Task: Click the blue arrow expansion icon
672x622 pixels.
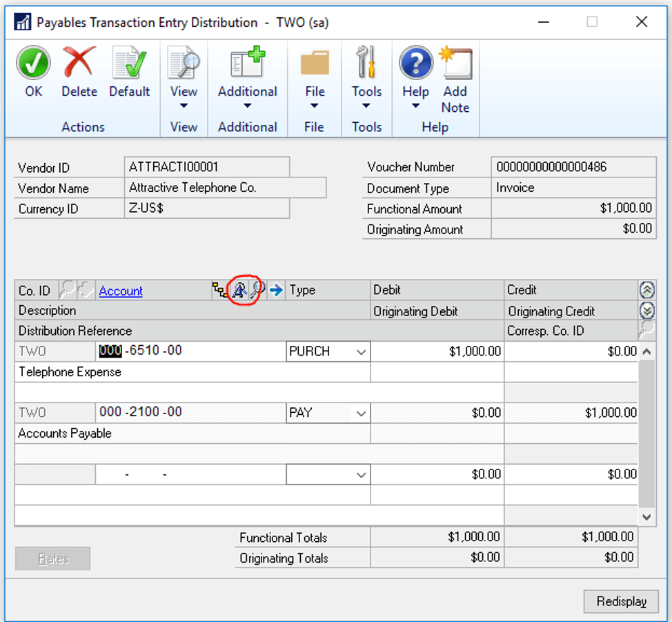Action: (276, 291)
